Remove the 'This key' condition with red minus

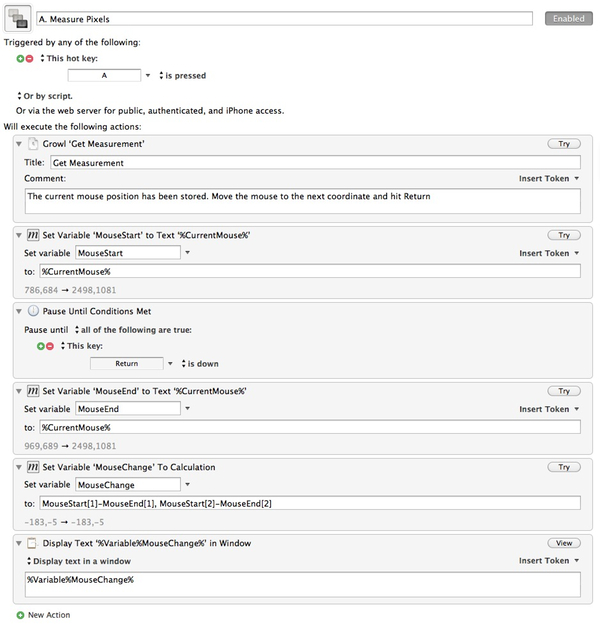click(x=50, y=346)
